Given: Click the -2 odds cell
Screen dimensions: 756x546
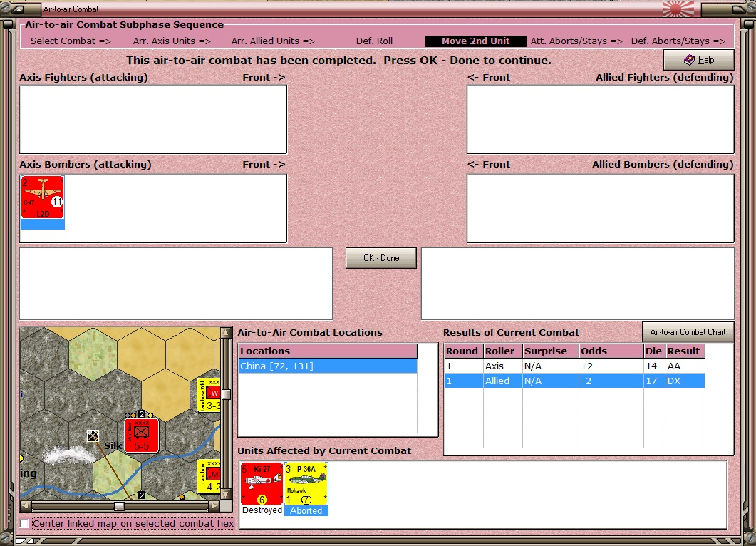Looking at the screenshot, I should pos(611,381).
